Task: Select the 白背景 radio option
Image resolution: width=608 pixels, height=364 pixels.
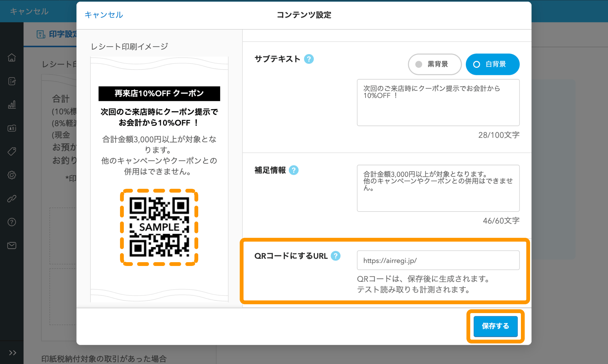Action: 492,64
